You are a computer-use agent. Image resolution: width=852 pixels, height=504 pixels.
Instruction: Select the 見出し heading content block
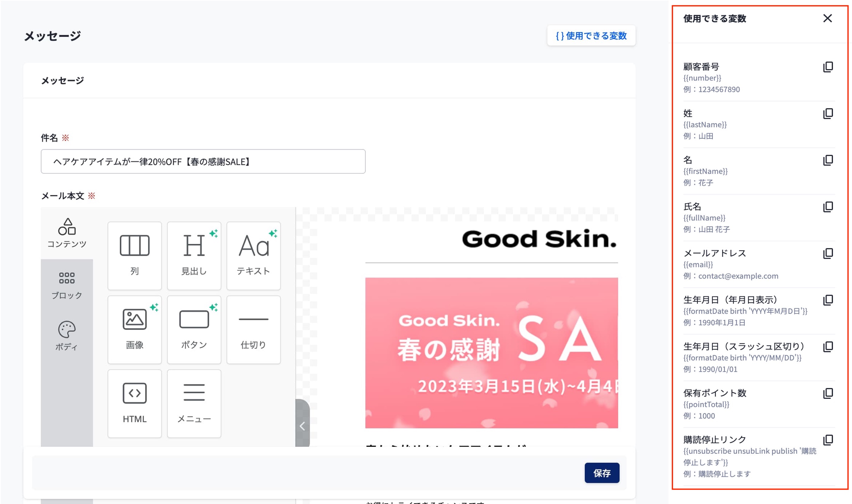tap(194, 255)
